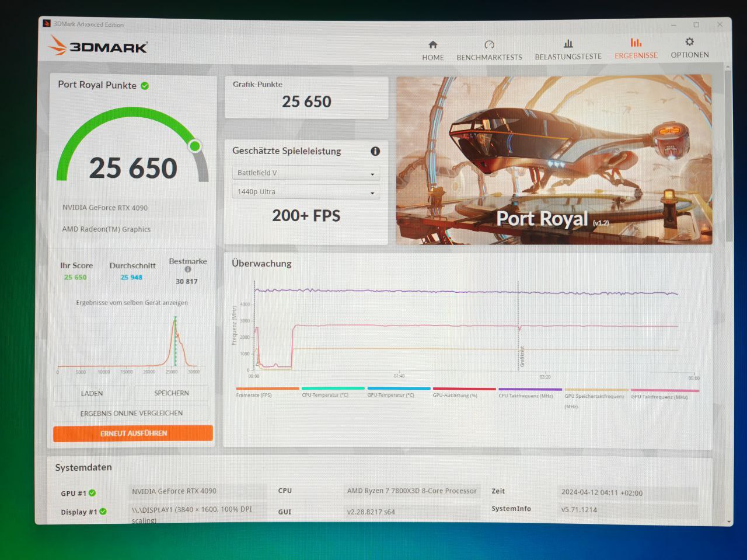Click Systemdaten GPU #1 RTX 4090 field

click(197, 491)
